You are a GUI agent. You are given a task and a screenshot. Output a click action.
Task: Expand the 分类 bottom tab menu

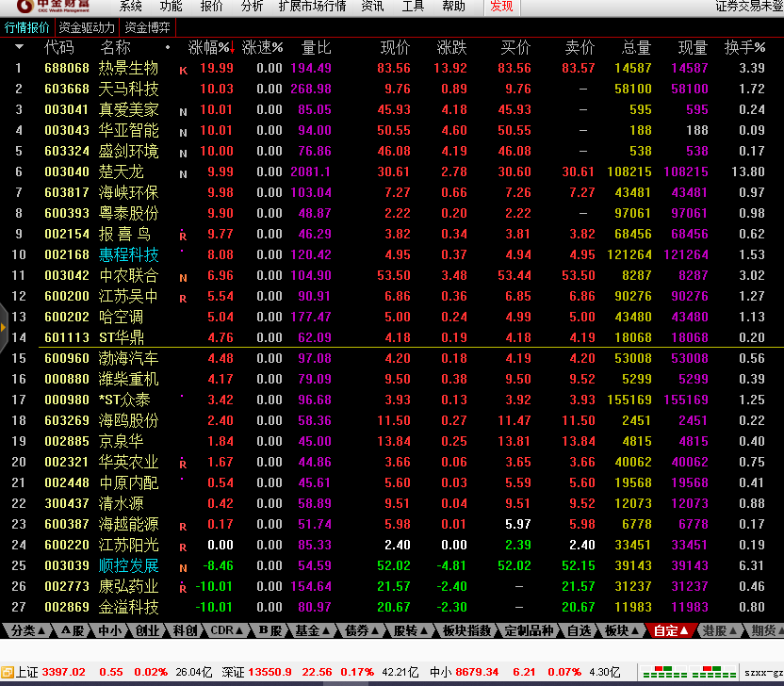pyautogui.click(x=27, y=630)
